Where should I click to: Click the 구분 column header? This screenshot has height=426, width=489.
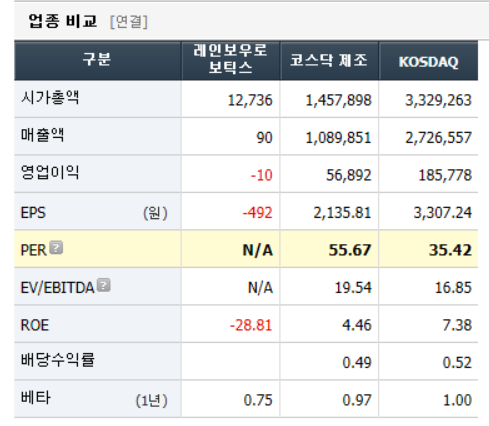pos(97,60)
